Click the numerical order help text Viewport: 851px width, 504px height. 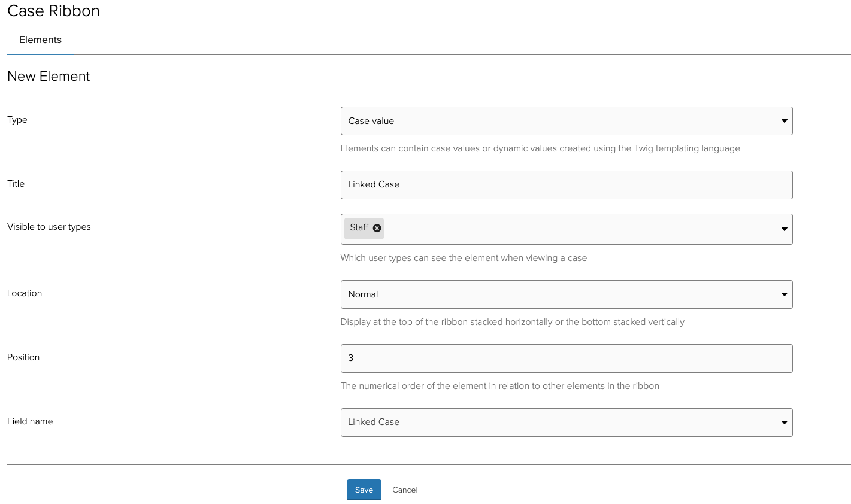499,386
